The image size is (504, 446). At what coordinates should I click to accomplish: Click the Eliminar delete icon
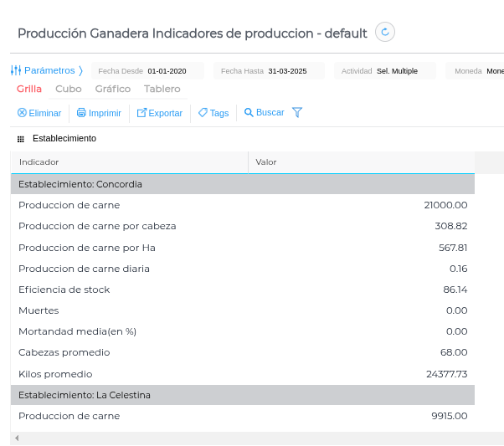pos(22,113)
